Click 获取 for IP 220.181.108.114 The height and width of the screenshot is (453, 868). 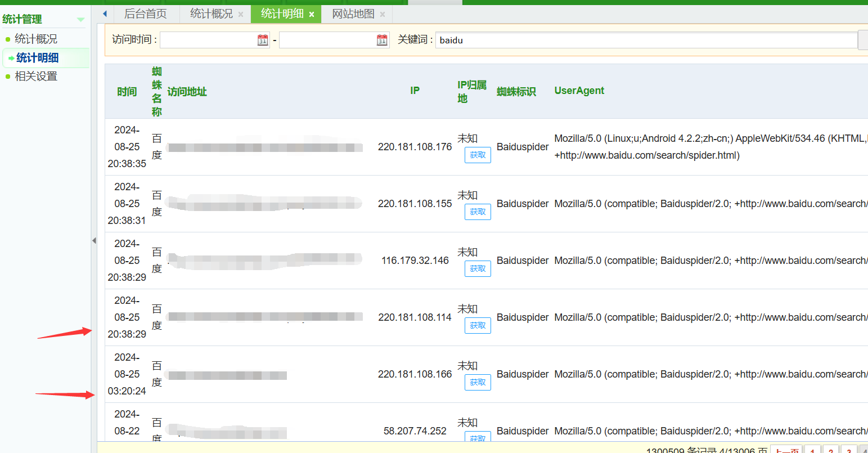[x=478, y=325]
